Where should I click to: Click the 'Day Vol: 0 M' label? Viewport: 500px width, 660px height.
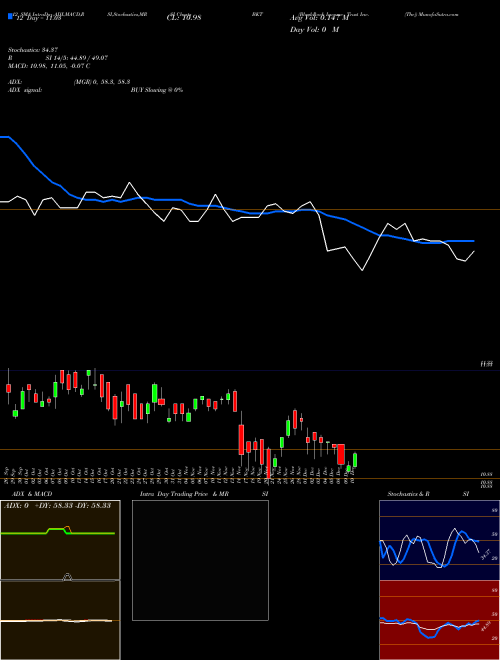tap(314, 30)
